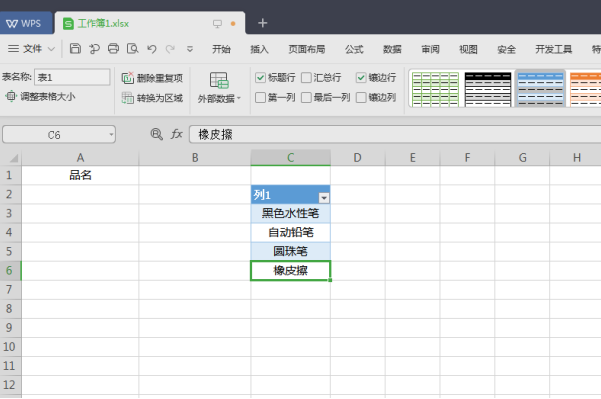The height and width of the screenshot is (399, 601).
Task: Select the blue table style thumbnail
Action: pos(540,89)
